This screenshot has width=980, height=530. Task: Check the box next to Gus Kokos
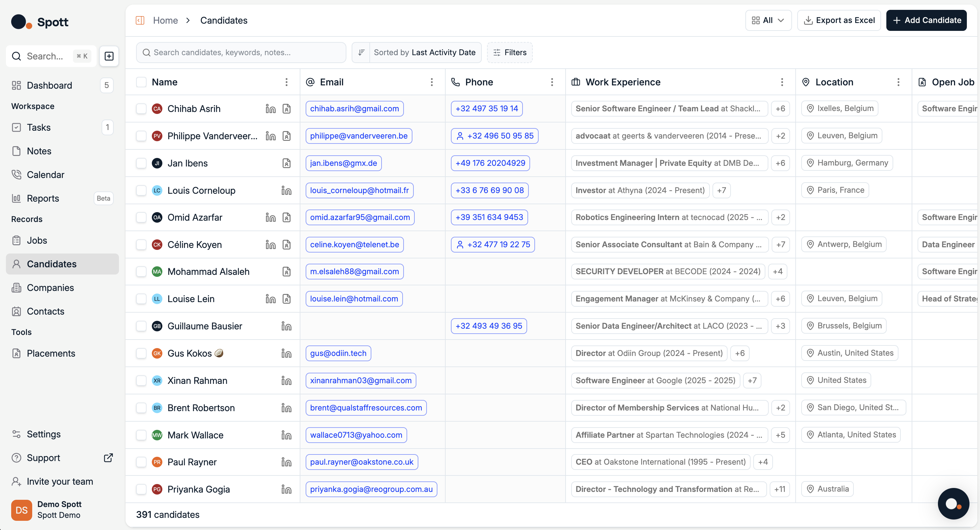[141, 353]
